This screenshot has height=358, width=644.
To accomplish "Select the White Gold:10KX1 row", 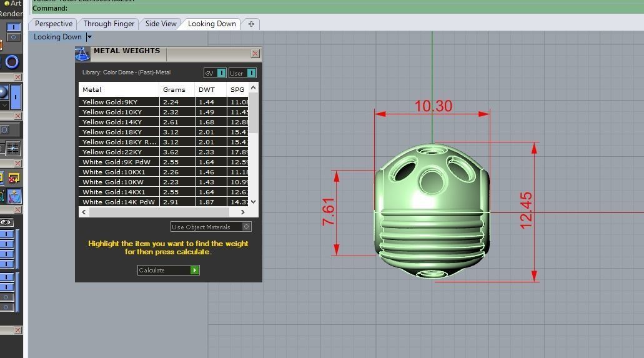I will point(164,172).
